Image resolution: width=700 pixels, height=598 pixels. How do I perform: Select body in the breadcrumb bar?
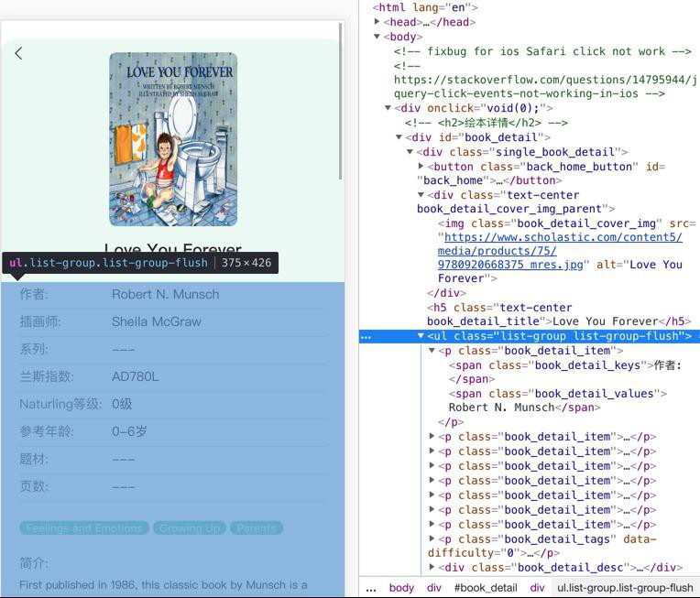click(x=401, y=588)
